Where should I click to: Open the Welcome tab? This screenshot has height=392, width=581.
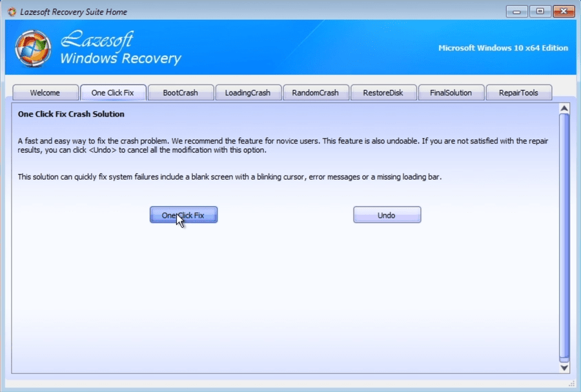(x=45, y=93)
